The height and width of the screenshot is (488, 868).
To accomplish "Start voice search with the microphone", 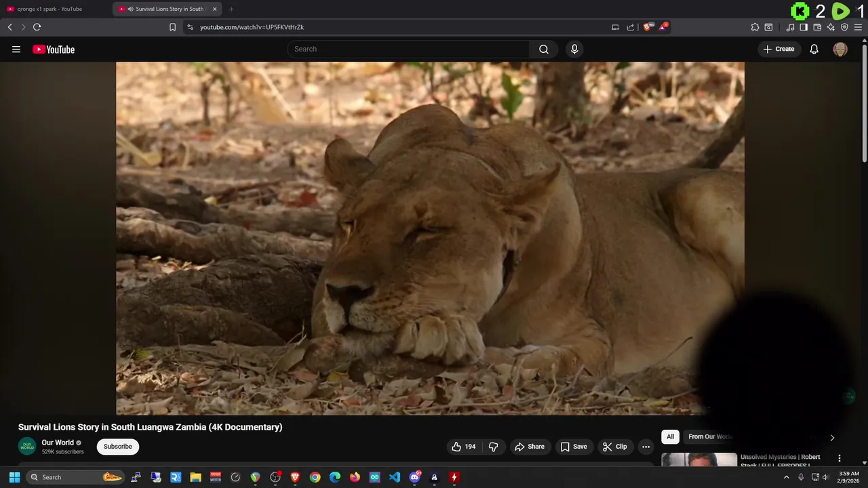I will [x=574, y=49].
